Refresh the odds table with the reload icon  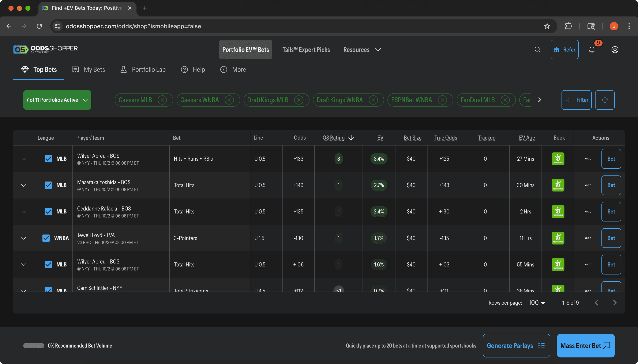[x=605, y=100]
